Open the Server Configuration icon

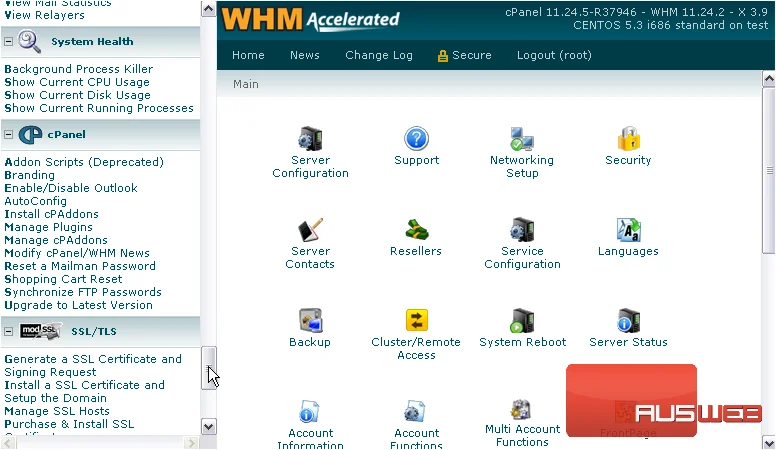pyautogui.click(x=310, y=139)
